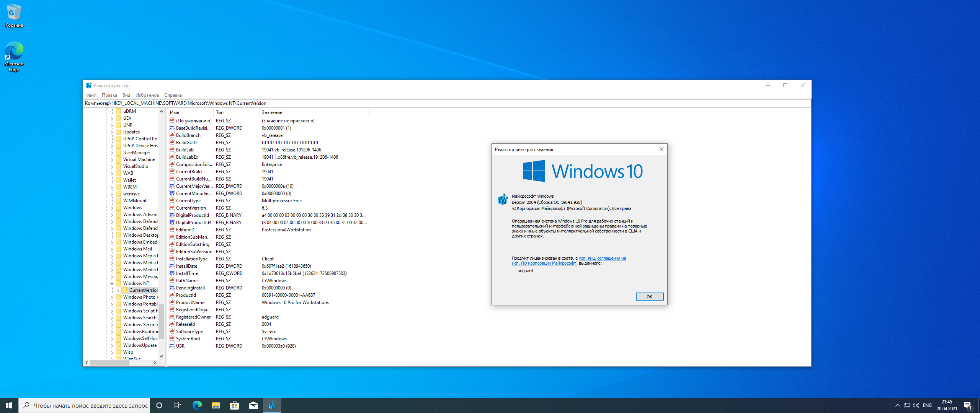This screenshot has width=980, height=413.
Task: Select the EditionID value row
Action: tap(268, 229)
